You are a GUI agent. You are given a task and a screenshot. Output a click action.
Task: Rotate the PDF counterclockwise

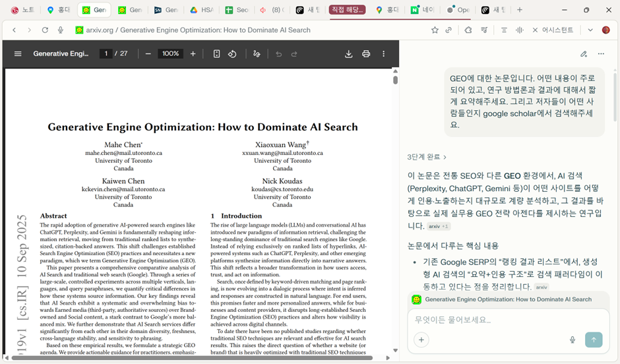pos(232,54)
